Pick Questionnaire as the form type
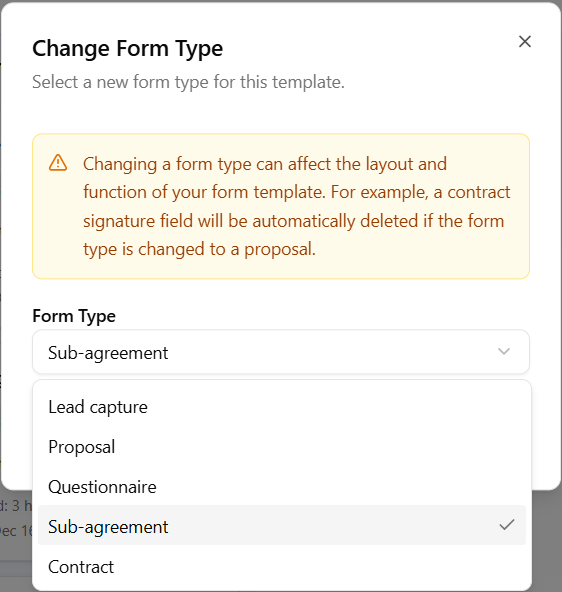The height and width of the screenshot is (592, 562). pos(282,487)
